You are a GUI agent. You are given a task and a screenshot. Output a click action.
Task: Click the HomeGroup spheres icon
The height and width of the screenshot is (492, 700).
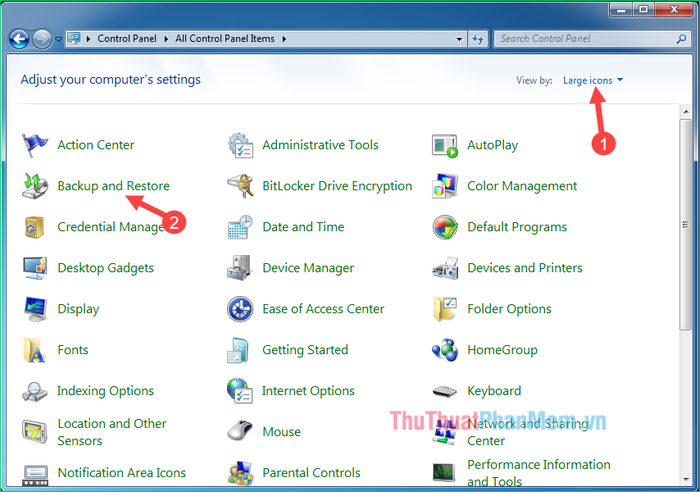(x=445, y=350)
